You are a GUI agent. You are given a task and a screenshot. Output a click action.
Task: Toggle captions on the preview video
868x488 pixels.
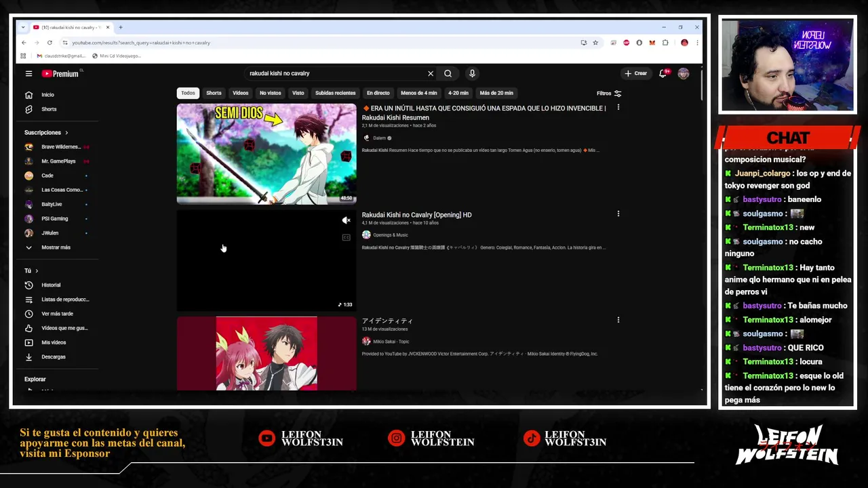pos(346,237)
